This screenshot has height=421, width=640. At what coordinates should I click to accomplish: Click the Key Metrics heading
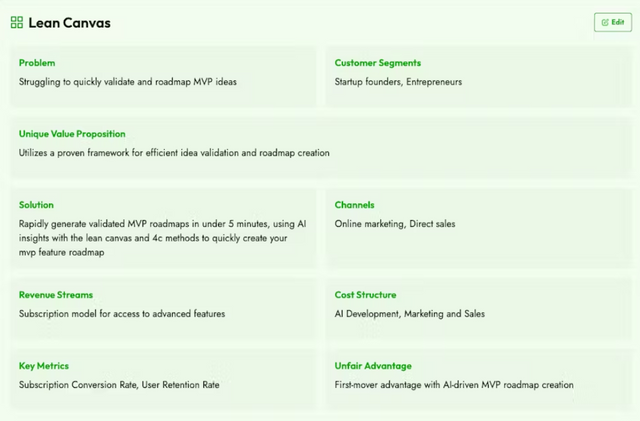44,366
